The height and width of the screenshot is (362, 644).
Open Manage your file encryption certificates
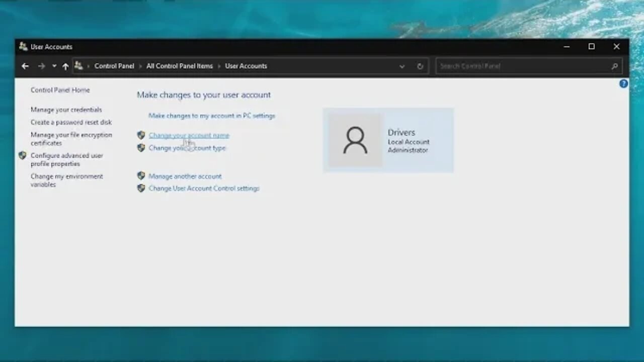tap(71, 139)
